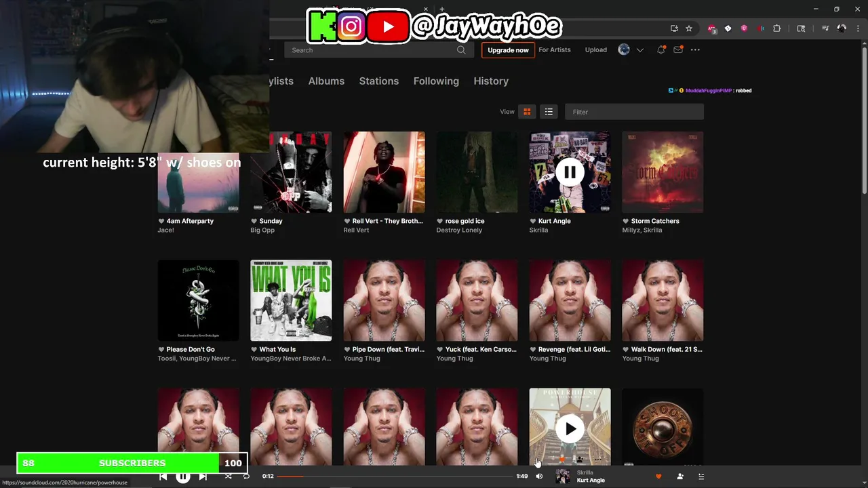The image size is (868, 488).
Task: Open the next-up queue icon
Action: pos(701,476)
